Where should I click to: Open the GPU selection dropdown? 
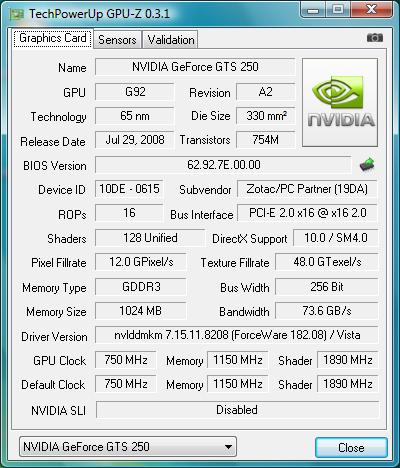click(128, 447)
